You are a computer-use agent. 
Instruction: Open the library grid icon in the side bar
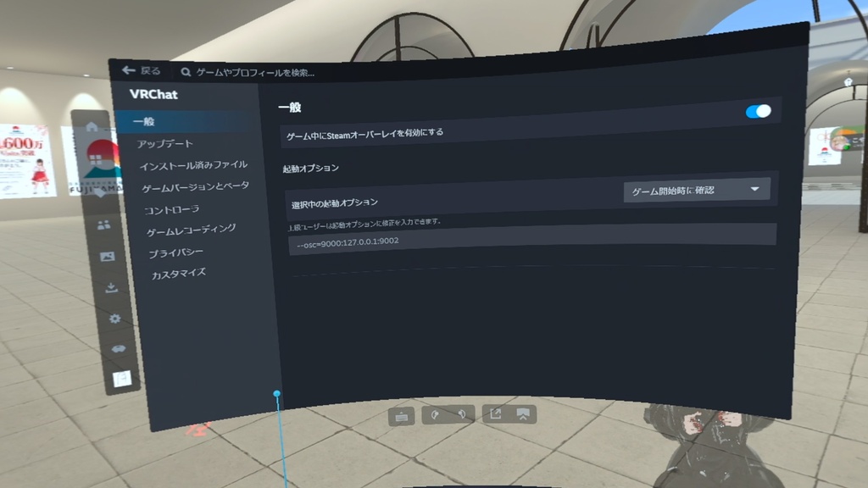click(96, 160)
